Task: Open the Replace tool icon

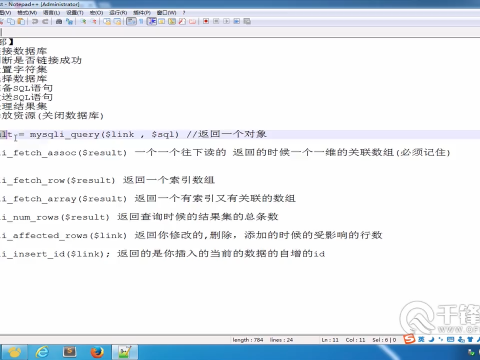Action: [x=69, y=21]
